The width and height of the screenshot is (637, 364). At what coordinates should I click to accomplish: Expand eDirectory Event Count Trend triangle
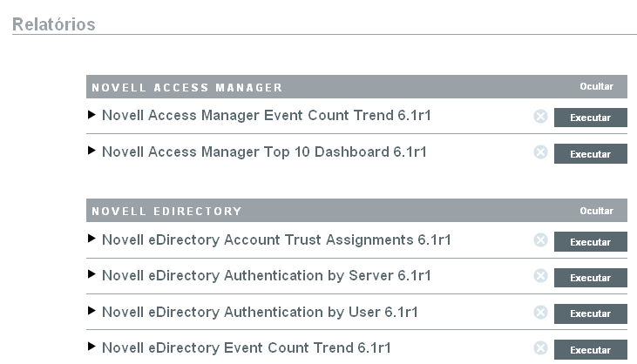92,347
